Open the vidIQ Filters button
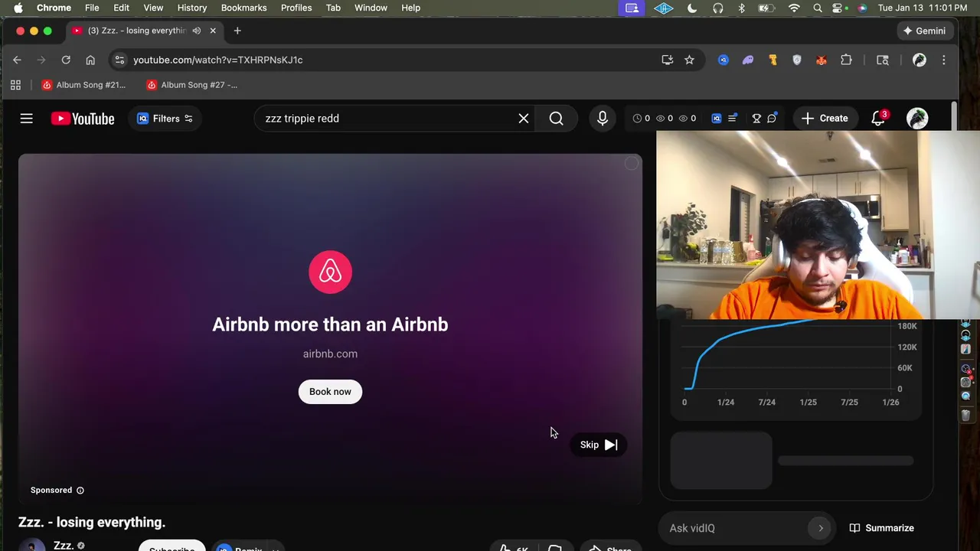This screenshot has width=980, height=551. [x=165, y=119]
